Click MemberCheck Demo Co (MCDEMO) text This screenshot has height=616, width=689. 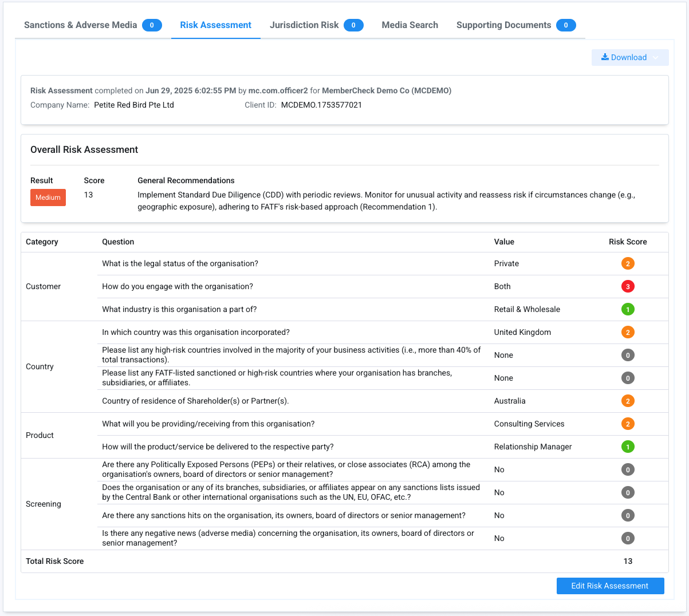(x=387, y=90)
